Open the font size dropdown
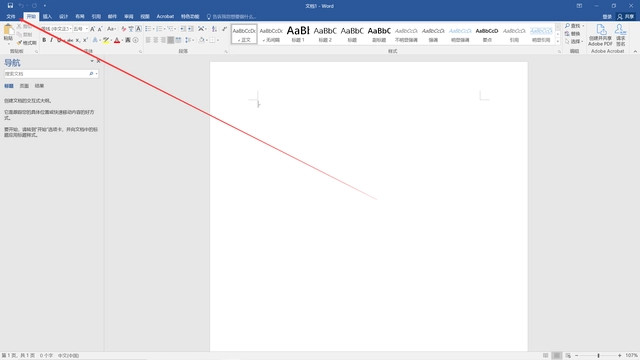Image resolution: width=640 pixels, height=360 pixels. tap(87, 29)
